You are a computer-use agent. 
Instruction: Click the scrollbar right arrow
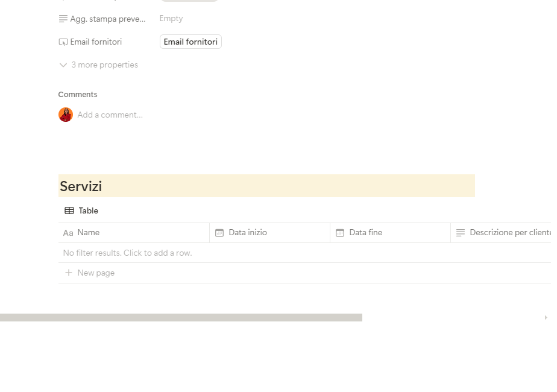point(546,317)
